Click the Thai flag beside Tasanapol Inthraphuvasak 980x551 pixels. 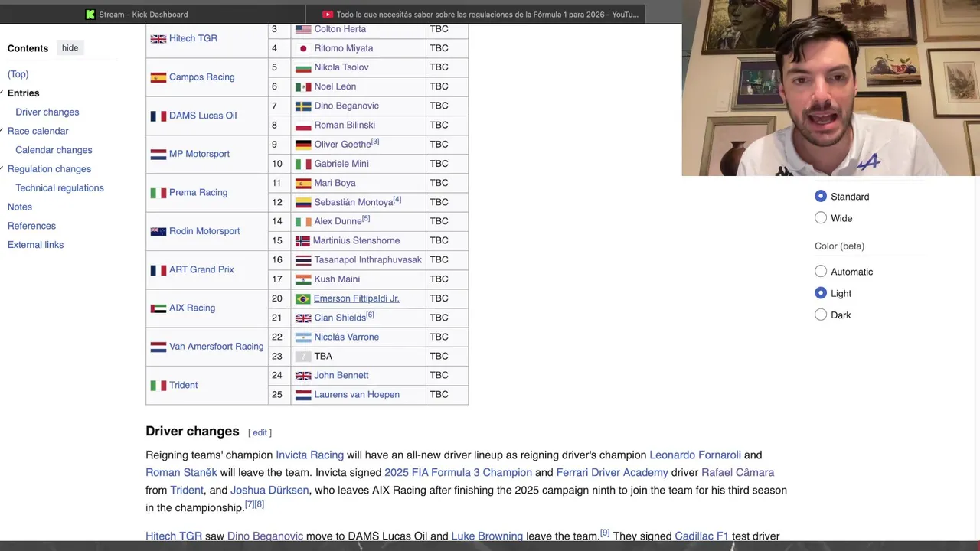point(303,260)
